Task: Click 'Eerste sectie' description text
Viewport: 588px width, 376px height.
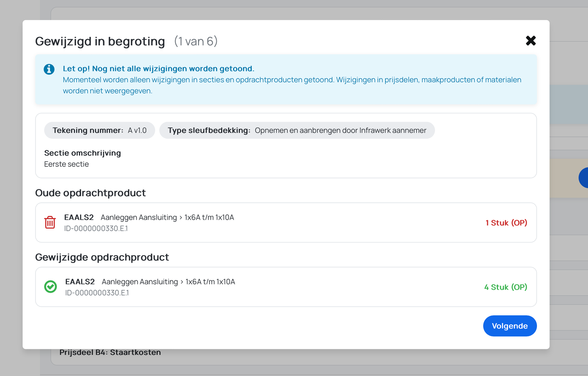Action: point(66,164)
